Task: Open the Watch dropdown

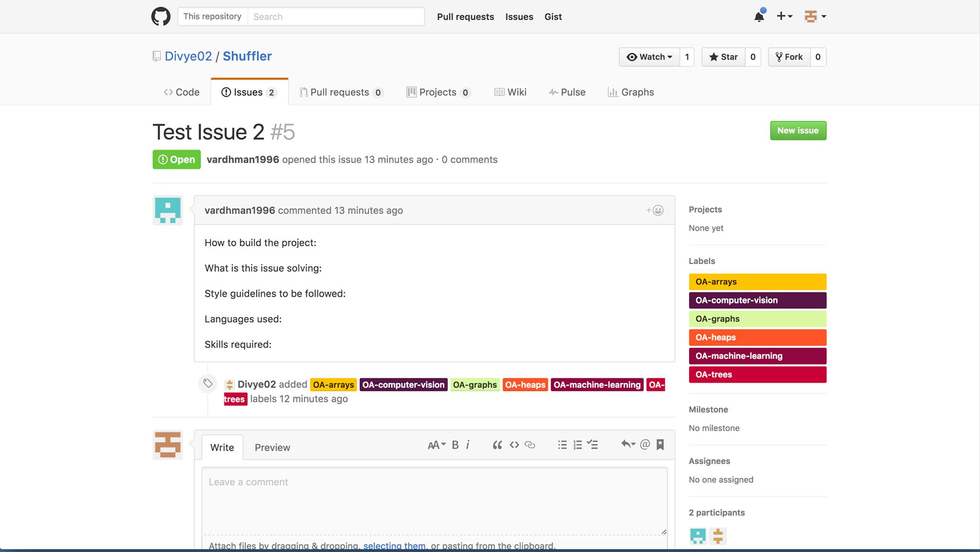Action: coord(649,57)
